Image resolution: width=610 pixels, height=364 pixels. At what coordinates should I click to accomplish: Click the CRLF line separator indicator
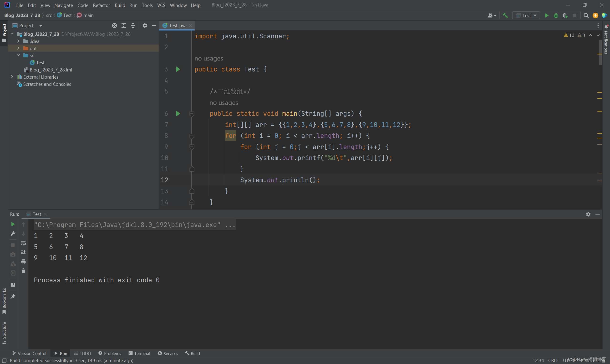[x=553, y=360]
